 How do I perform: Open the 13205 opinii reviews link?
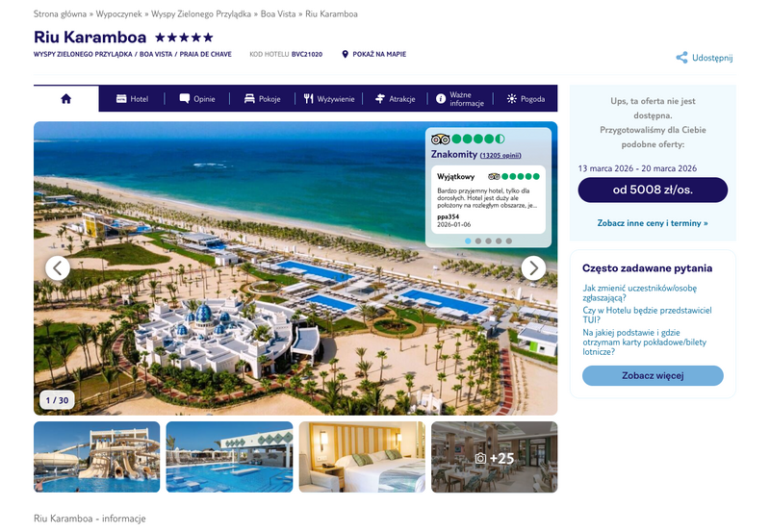[x=500, y=155]
